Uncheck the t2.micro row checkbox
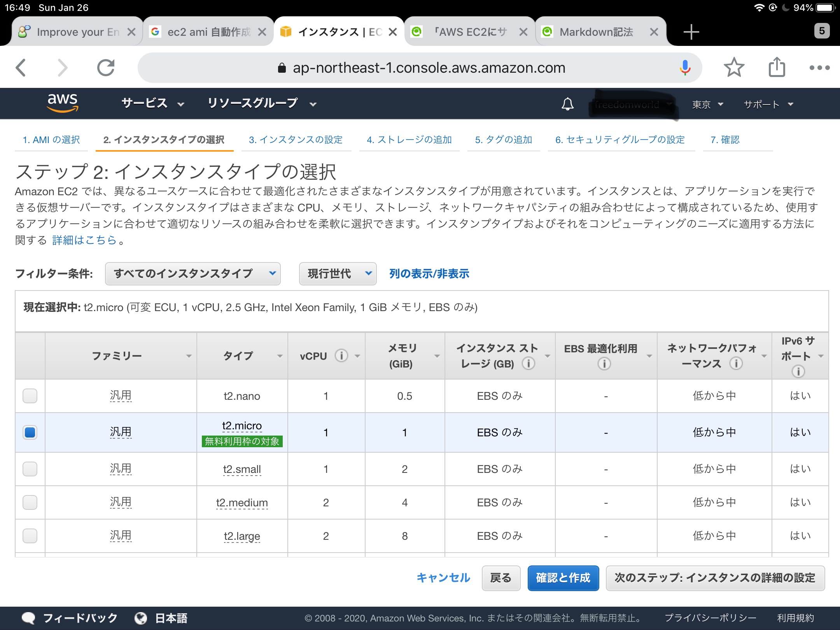840x630 pixels. (30, 432)
